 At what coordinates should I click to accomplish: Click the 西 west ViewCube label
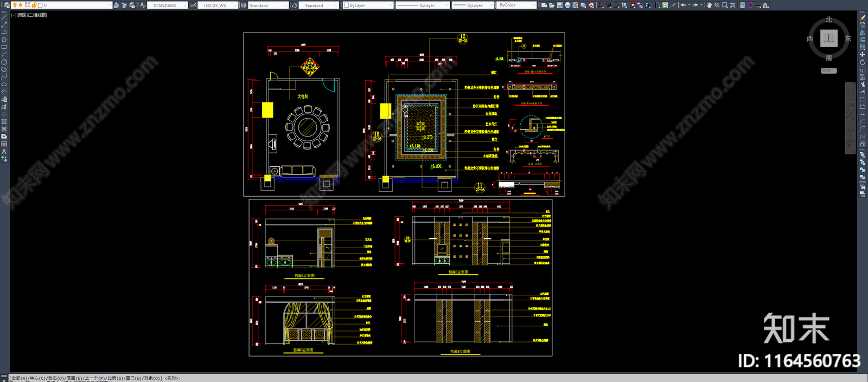click(810, 38)
